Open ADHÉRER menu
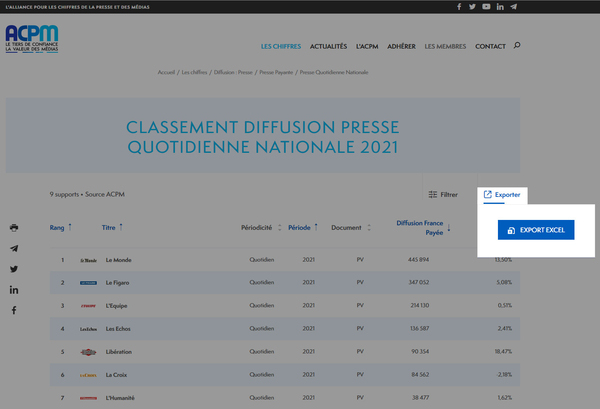Image resolution: width=600 pixels, height=409 pixels. (x=401, y=46)
